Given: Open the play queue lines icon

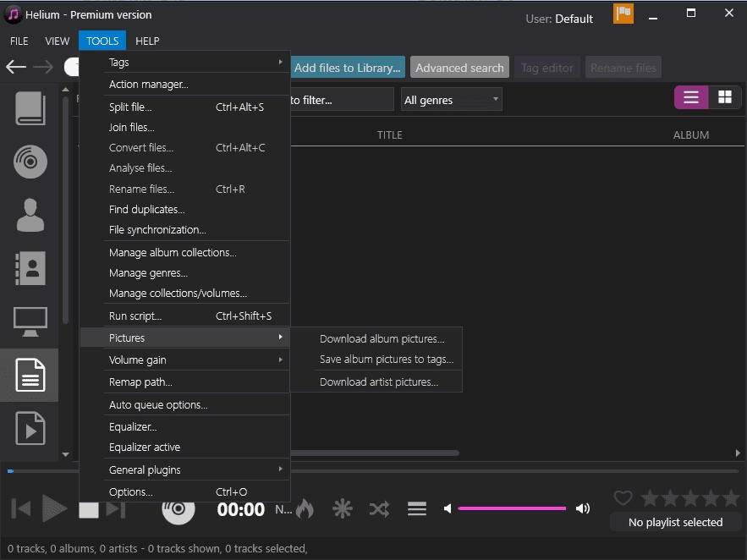Looking at the screenshot, I should [417, 508].
